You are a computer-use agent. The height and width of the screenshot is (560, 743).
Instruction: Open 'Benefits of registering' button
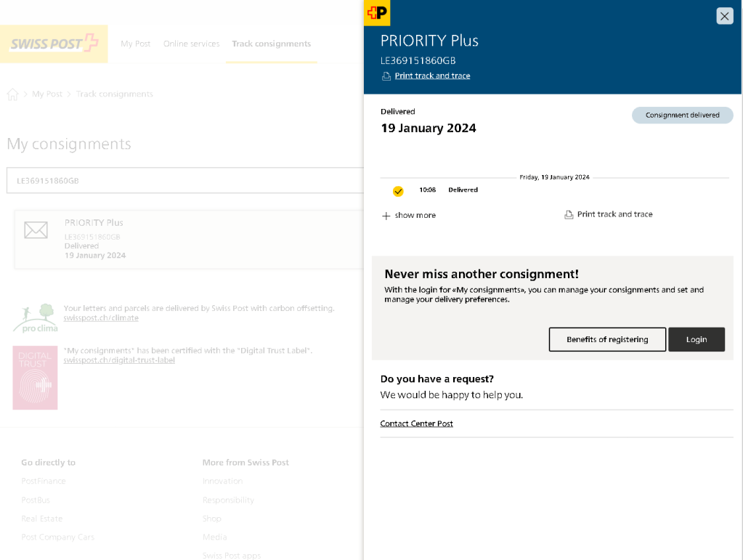607,339
